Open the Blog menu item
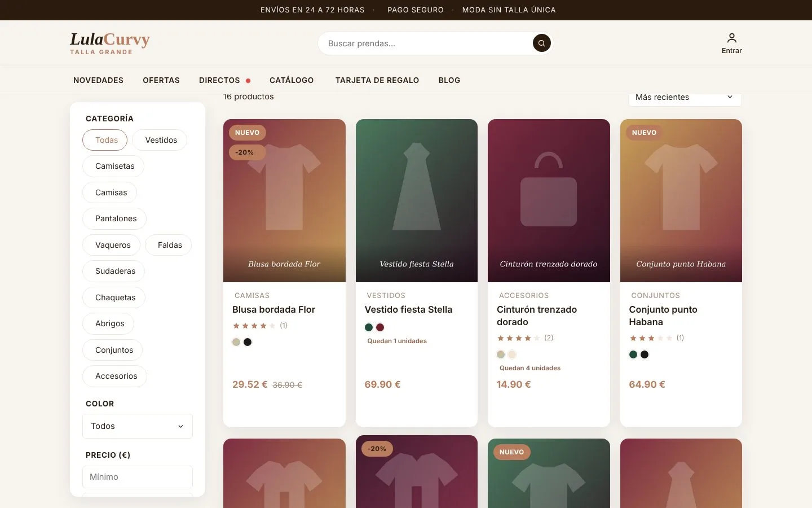Viewport: 812px width, 508px height. coord(449,80)
